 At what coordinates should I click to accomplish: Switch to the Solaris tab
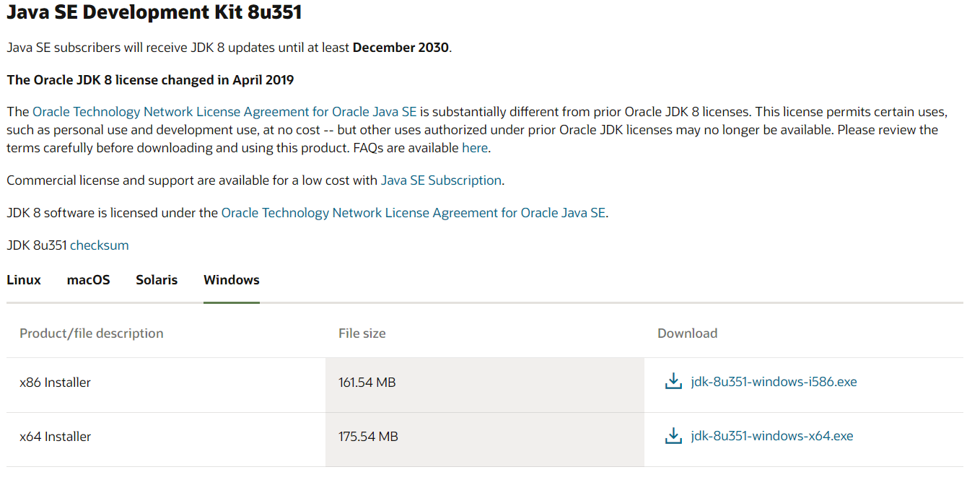pyautogui.click(x=157, y=280)
